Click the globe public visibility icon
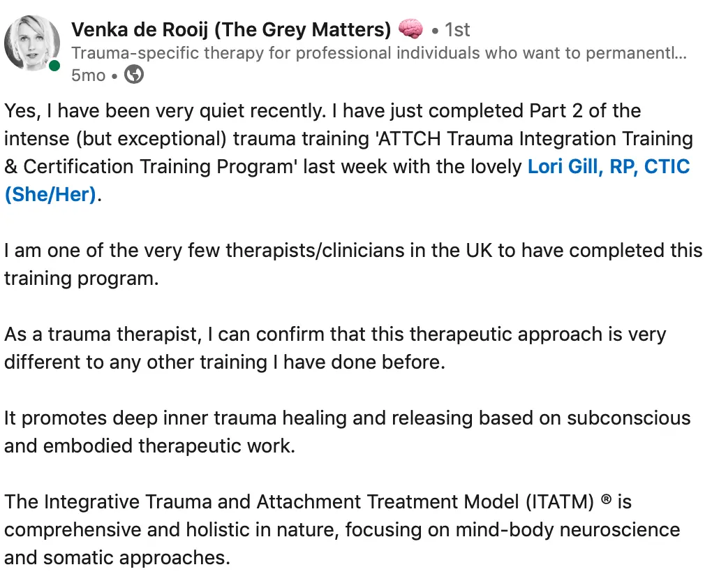 pyautogui.click(x=134, y=75)
